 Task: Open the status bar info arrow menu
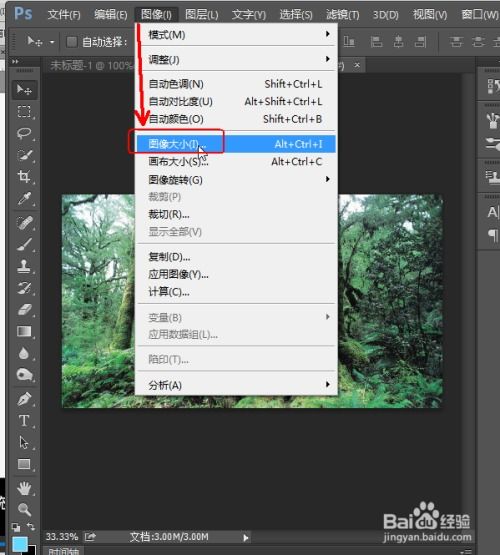246,538
